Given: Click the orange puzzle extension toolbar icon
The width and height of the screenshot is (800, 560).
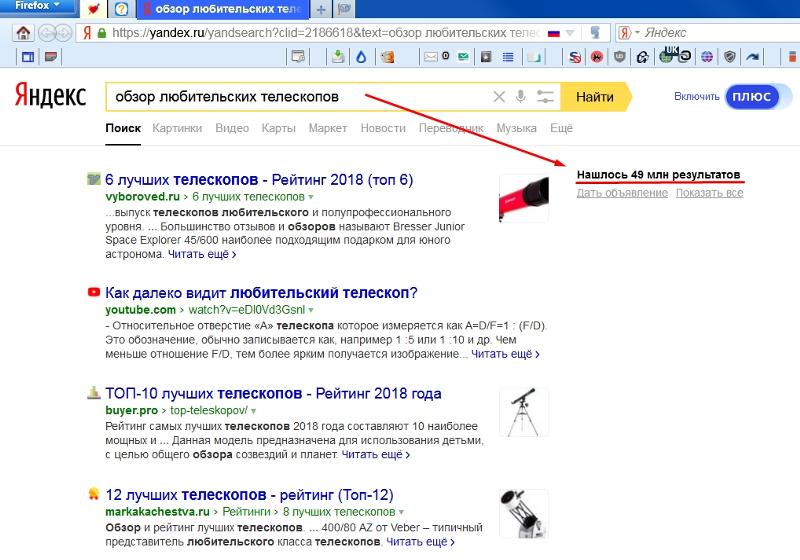Looking at the screenshot, I should (x=387, y=57).
